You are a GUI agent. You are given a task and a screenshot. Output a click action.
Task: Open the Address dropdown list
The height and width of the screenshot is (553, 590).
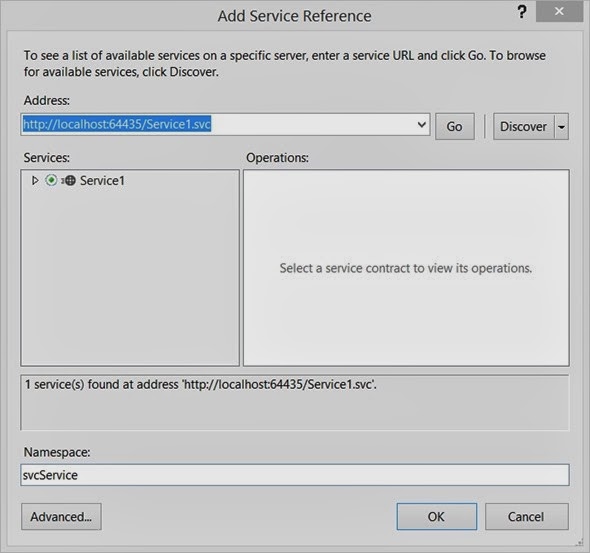coord(421,125)
